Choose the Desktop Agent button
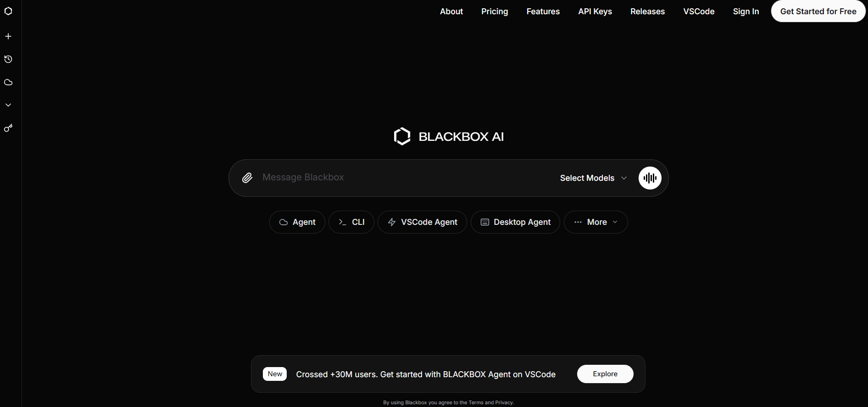 515,222
